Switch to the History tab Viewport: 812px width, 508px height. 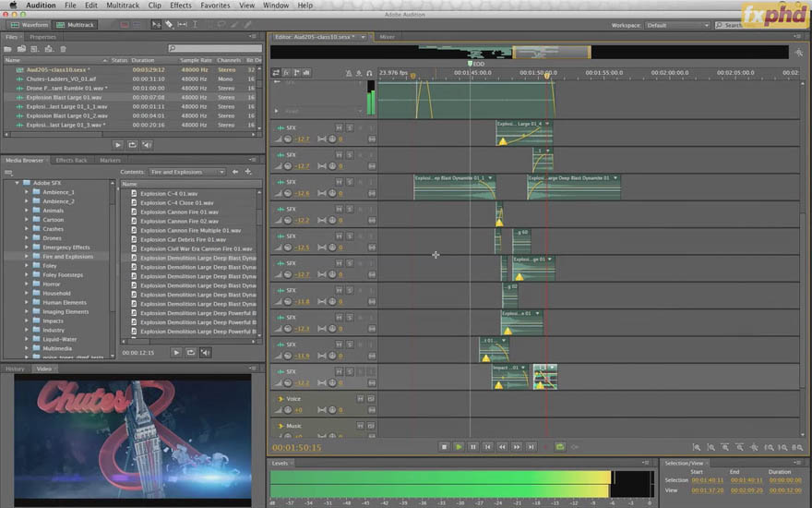coord(15,369)
